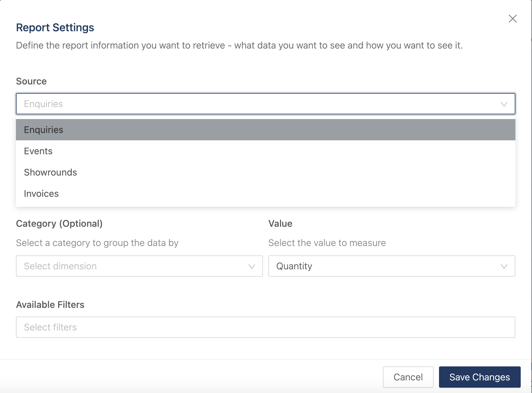Pick Showrounds from the source options
The image size is (532, 393).
pyautogui.click(x=266, y=172)
